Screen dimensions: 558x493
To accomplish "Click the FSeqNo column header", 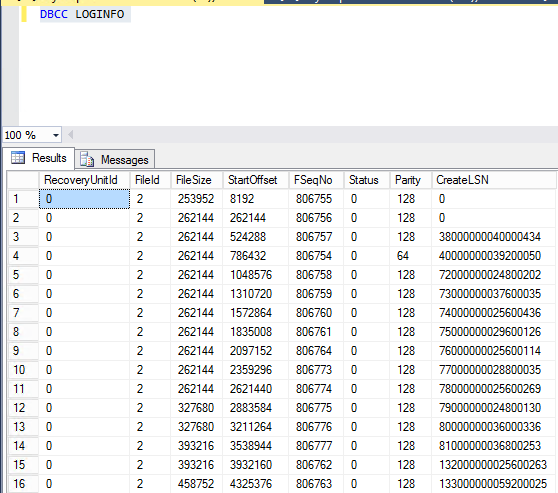I will pos(316,180).
